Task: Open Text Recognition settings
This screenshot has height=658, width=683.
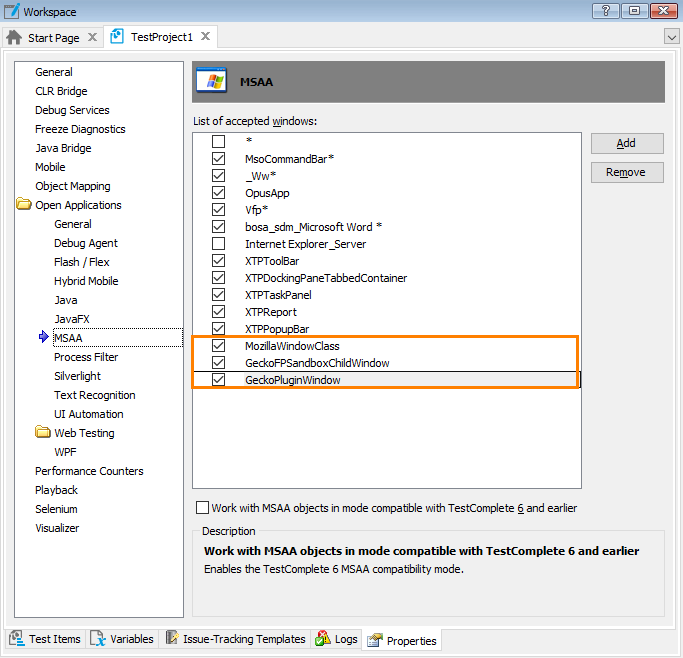Action: tap(95, 395)
